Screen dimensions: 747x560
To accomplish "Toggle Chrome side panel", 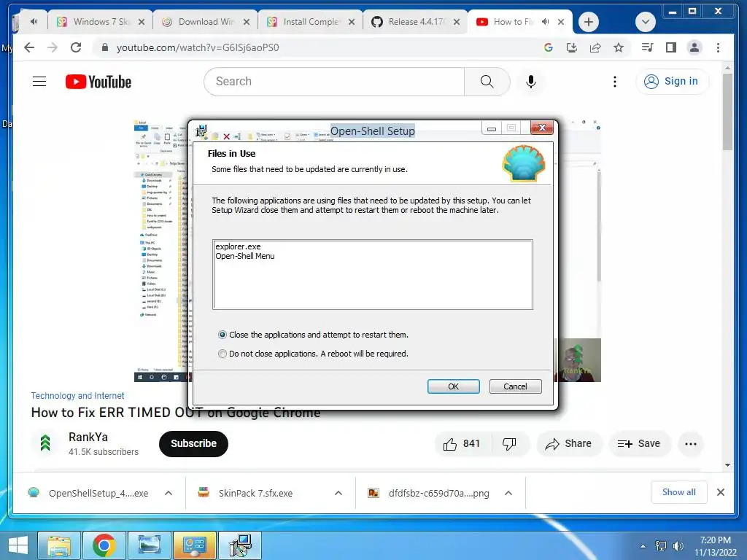I will [671, 47].
